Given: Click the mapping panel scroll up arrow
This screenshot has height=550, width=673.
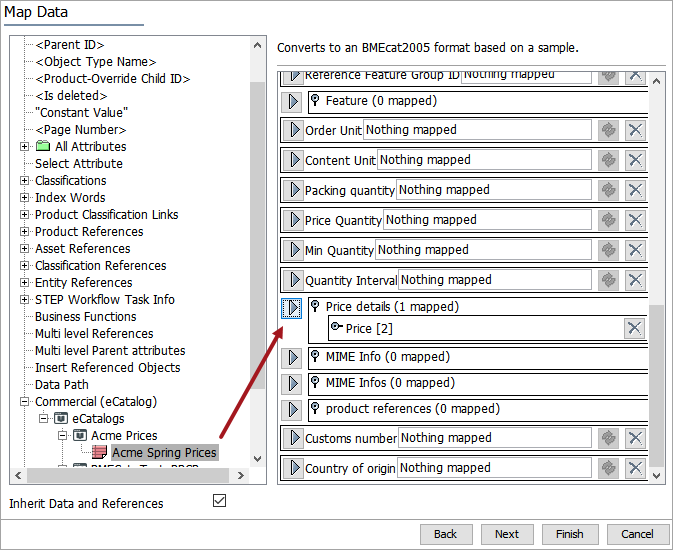Looking at the screenshot, I should [656, 81].
